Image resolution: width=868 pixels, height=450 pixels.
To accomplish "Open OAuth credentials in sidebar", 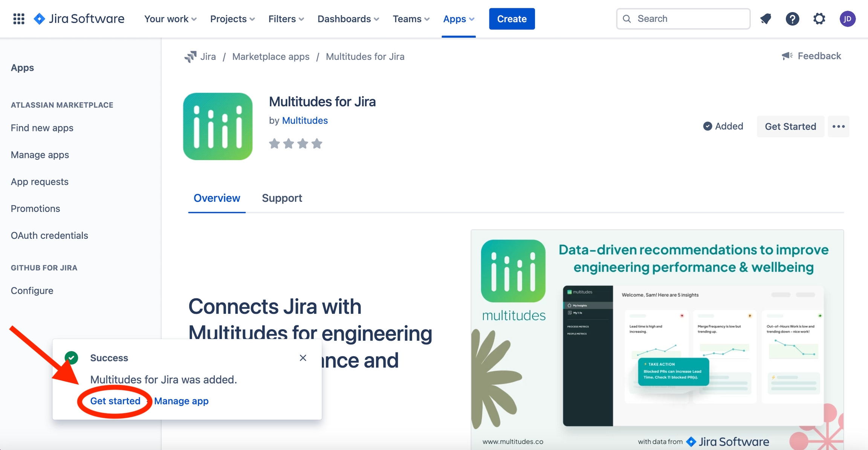I will click(49, 235).
